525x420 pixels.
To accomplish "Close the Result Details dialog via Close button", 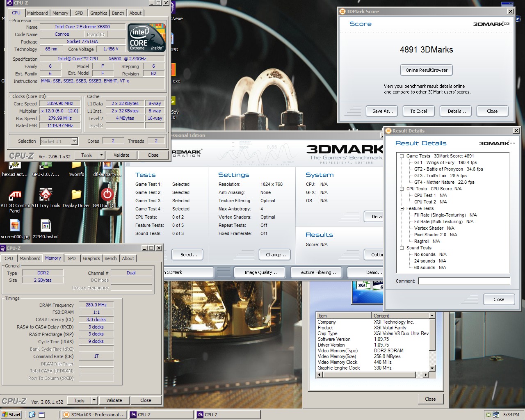I will point(499,299).
